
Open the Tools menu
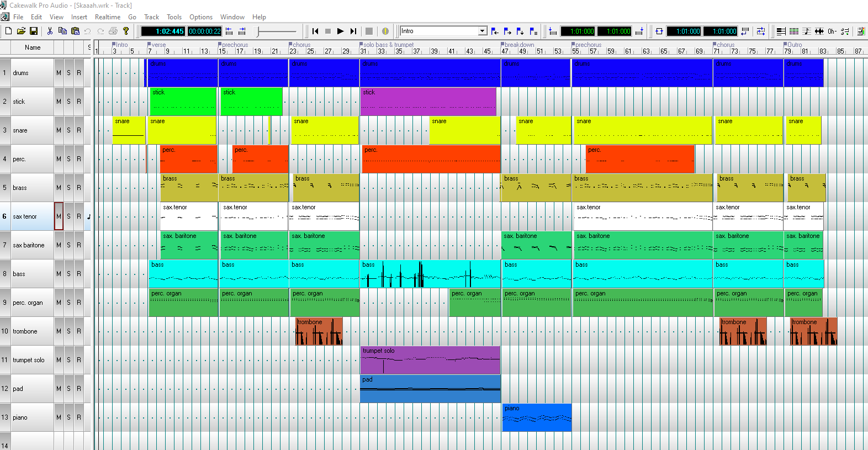pos(174,17)
